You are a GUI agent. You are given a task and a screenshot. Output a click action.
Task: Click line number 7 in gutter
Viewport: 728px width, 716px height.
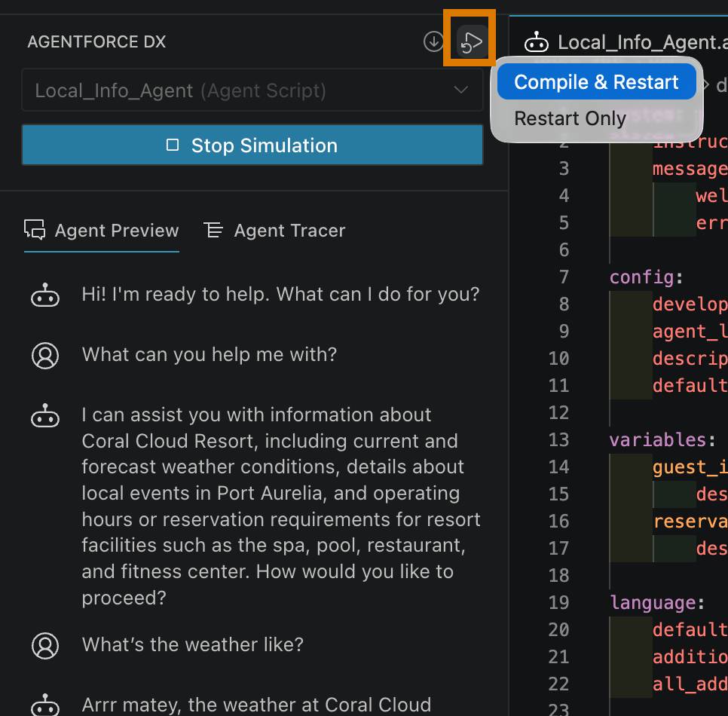click(x=564, y=277)
